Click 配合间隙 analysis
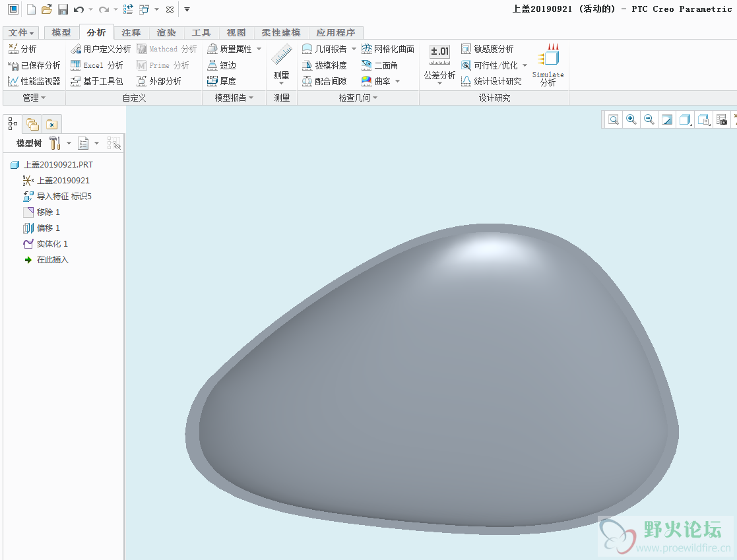 (x=325, y=81)
